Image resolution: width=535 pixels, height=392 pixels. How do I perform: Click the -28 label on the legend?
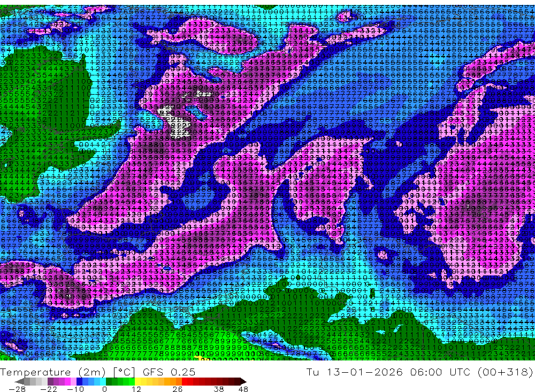click(x=17, y=389)
